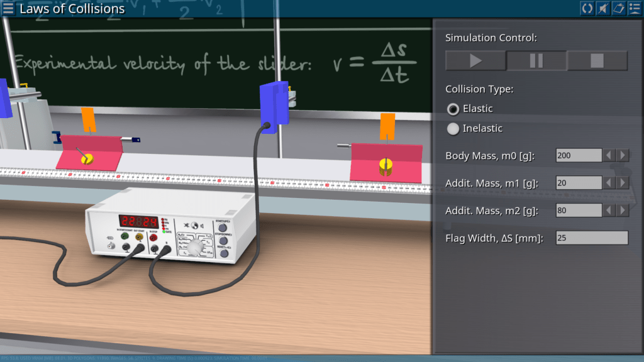Click the blue light gate sensor
This screenshot has width=644, height=362.
click(274, 104)
